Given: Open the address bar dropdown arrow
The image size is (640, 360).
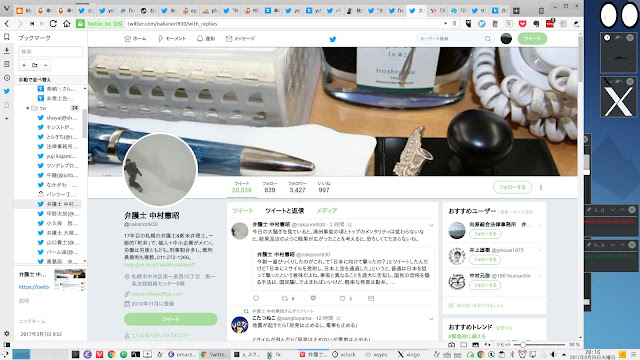Looking at the screenshot, I should point(445,24).
